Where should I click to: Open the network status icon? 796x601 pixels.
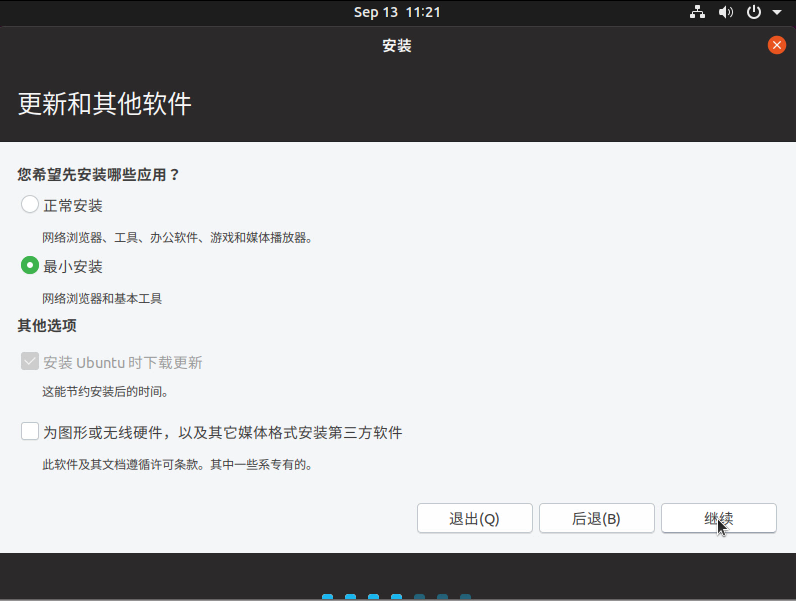point(698,12)
